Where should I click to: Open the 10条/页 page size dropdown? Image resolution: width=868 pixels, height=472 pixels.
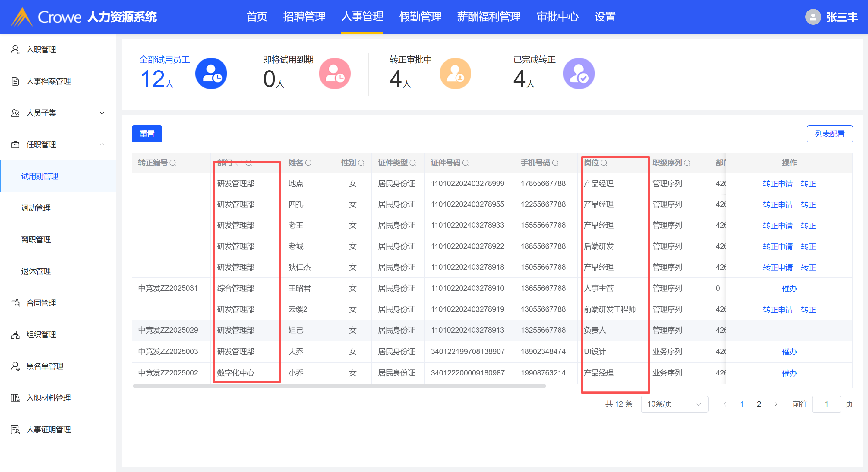pyautogui.click(x=674, y=404)
